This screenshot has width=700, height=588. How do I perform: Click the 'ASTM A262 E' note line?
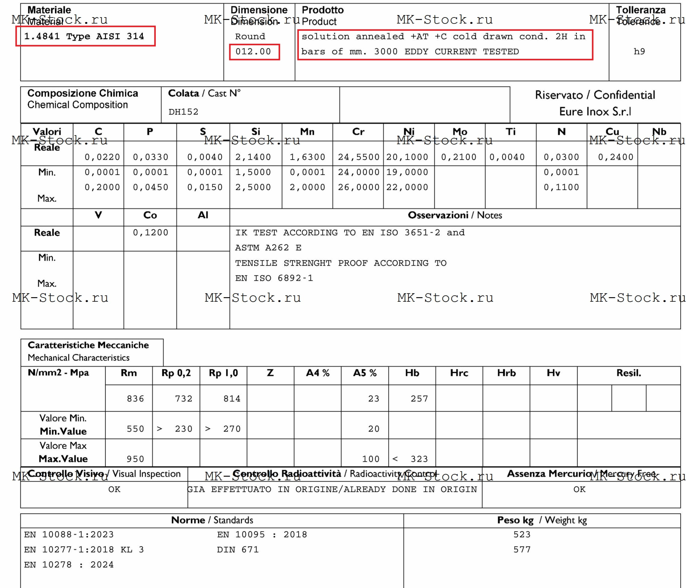268,248
